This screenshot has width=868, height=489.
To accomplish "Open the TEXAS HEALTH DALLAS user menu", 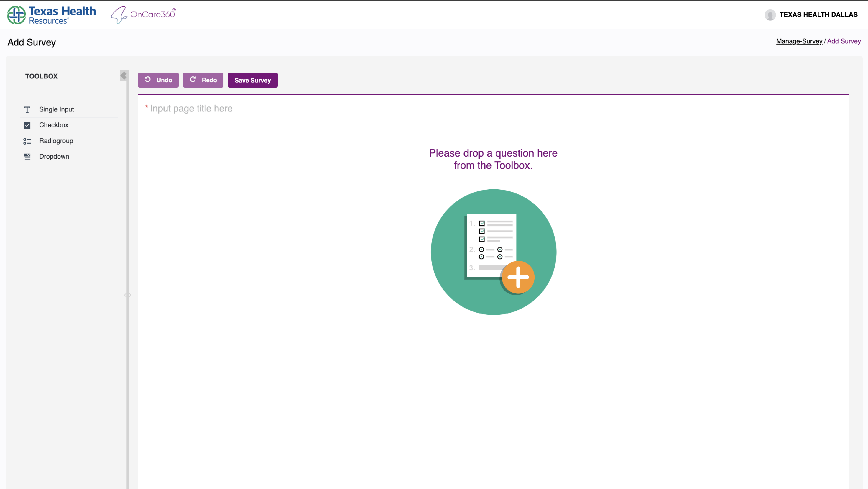I will tap(818, 15).
